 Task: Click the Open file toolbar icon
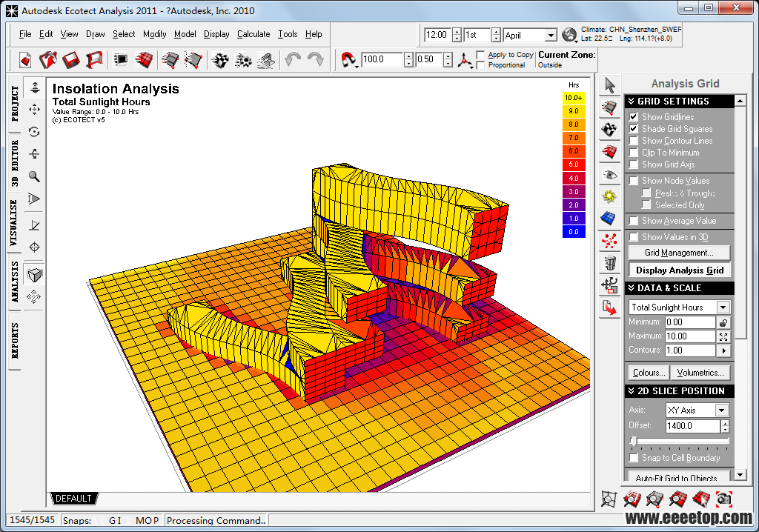[x=48, y=60]
